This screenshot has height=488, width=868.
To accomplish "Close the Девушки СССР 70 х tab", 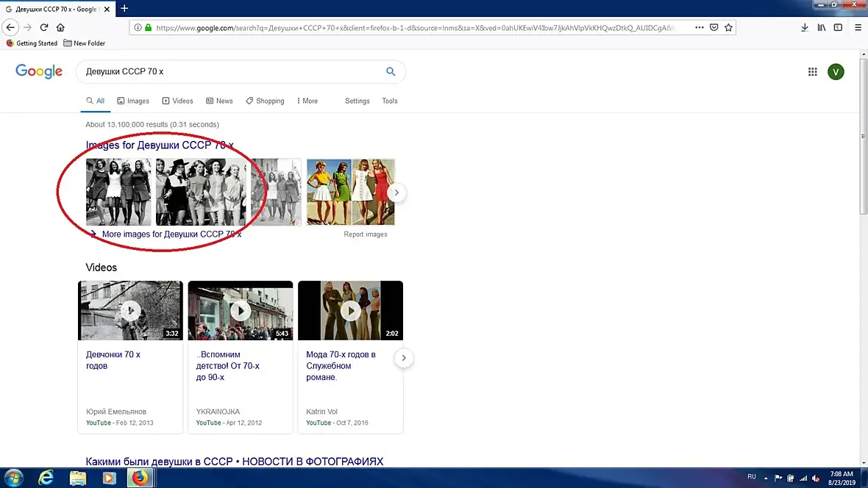I will pyautogui.click(x=107, y=9).
